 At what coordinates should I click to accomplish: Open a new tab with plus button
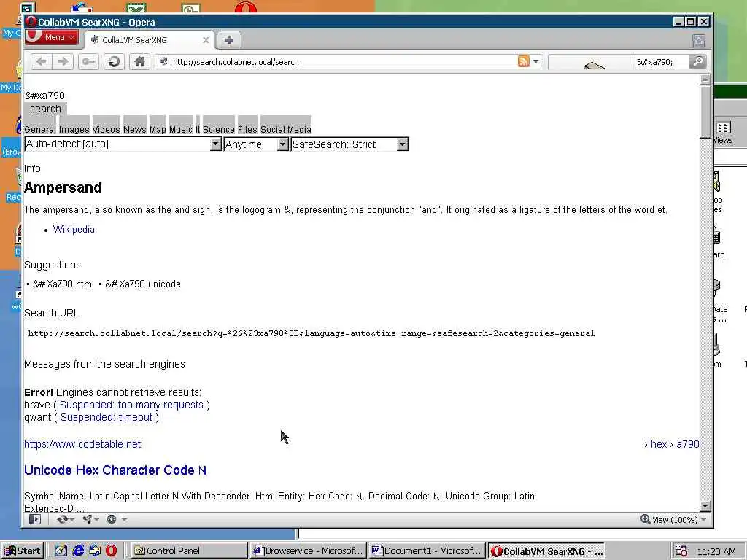pos(228,41)
